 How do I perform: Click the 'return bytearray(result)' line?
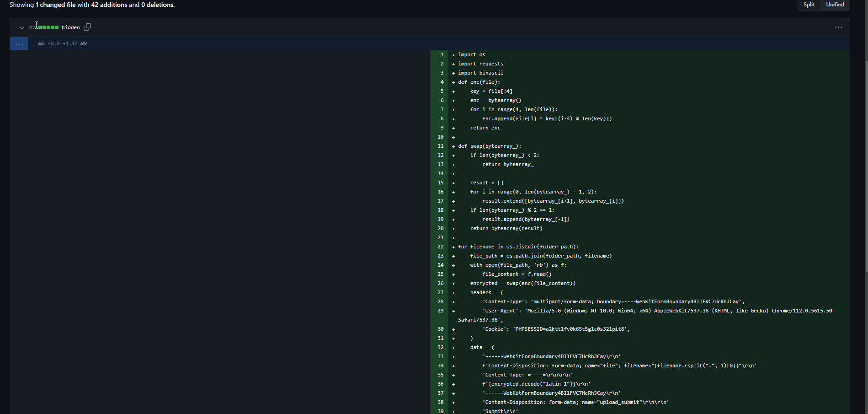[506, 228]
